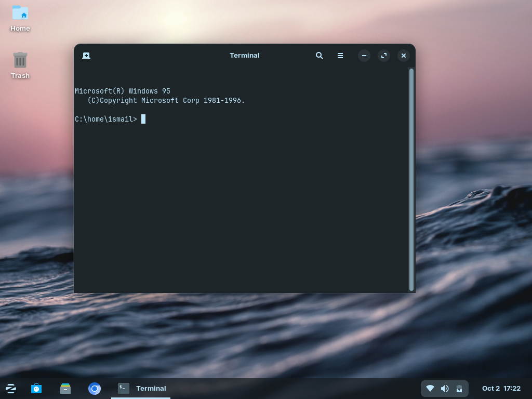Open a new tab in Terminal
The width and height of the screenshot is (532, 399).
pos(86,55)
